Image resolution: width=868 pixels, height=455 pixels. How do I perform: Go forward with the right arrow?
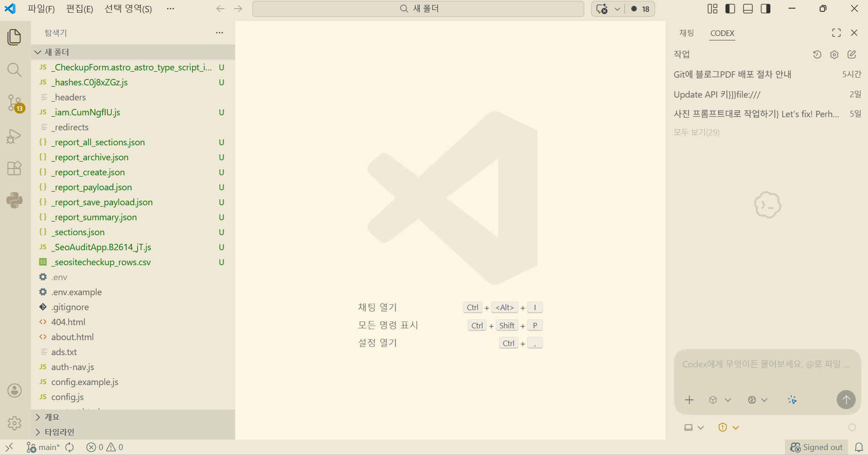click(238, 9)
